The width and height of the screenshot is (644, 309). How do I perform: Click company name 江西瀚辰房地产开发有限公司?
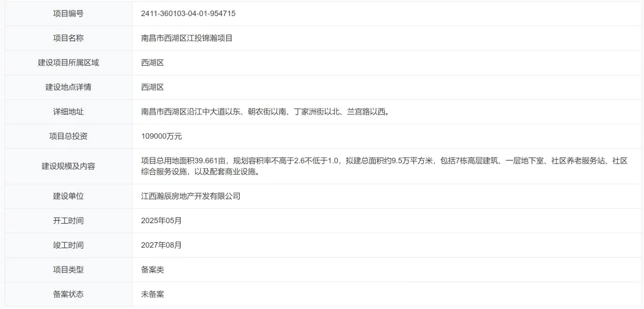pos(191,196)
